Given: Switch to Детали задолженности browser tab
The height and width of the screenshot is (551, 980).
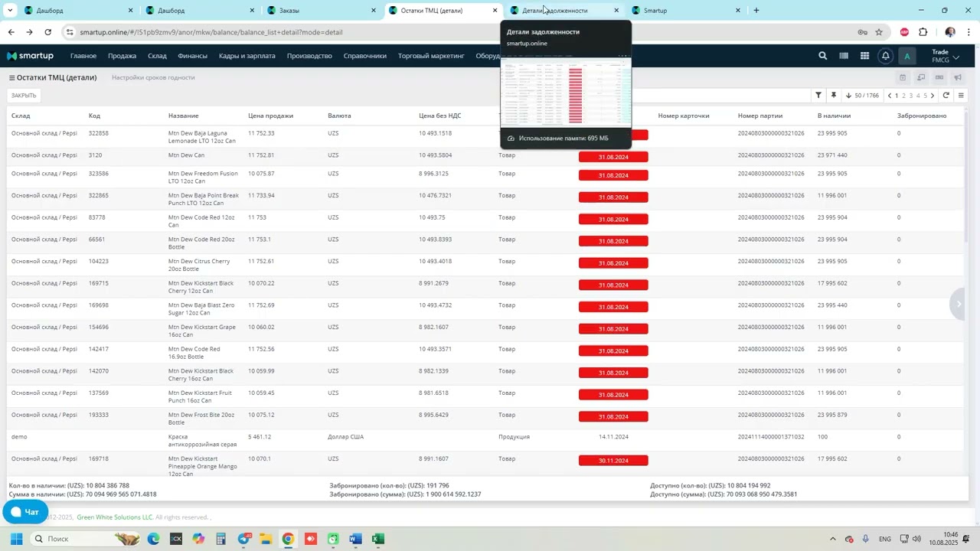Looking at the screenshot, I should coord(563,11).
